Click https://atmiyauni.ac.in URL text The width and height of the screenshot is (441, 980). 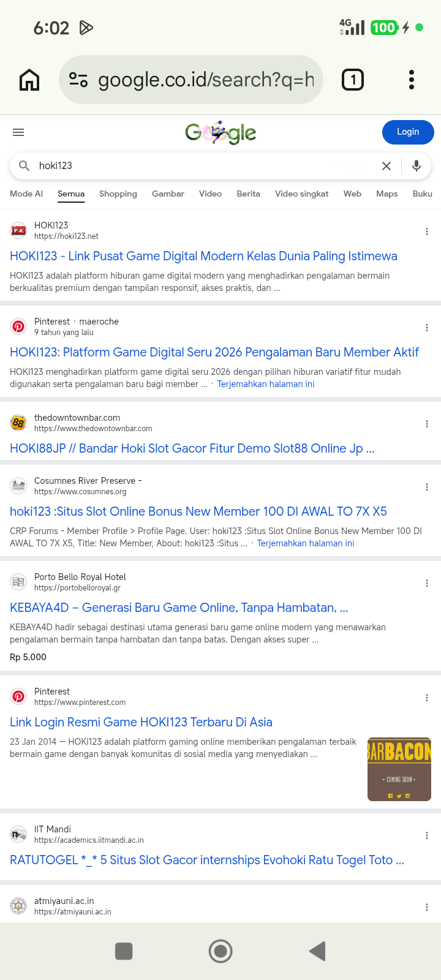(x=73, y=912)
